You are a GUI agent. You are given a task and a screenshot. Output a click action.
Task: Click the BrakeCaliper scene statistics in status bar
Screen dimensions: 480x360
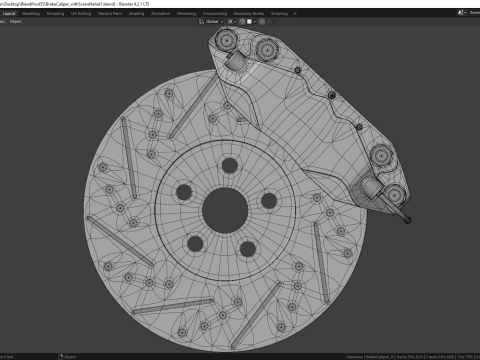pos(413,357)
